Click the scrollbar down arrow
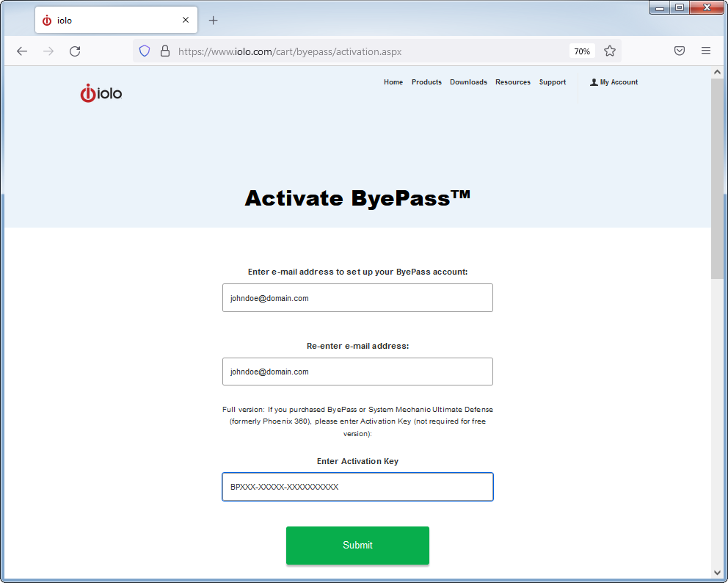The height and width of the screenshot is (583, 728). tap(717, 572)
